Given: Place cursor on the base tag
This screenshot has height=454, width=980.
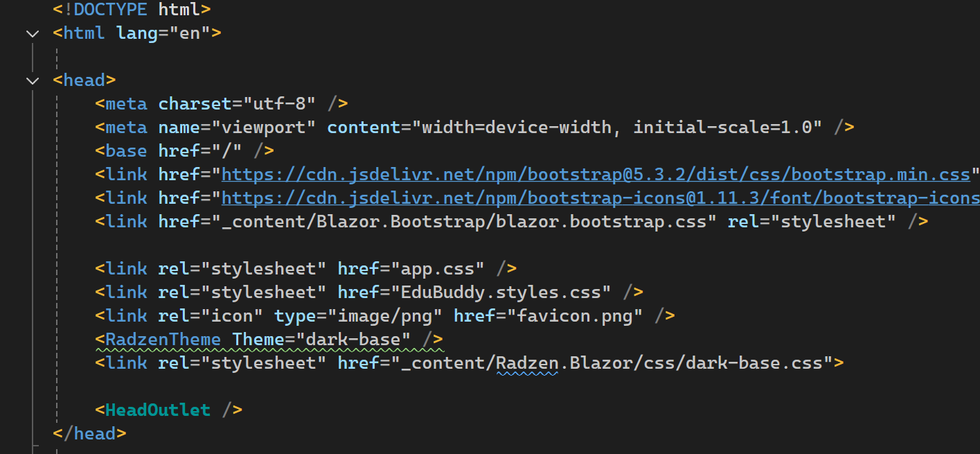Looking at the screenshot, I should click(x=126, y=151).
